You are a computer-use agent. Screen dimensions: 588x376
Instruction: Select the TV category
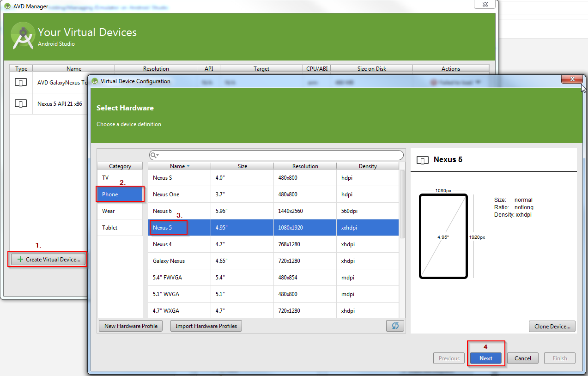tap(120, 178)
